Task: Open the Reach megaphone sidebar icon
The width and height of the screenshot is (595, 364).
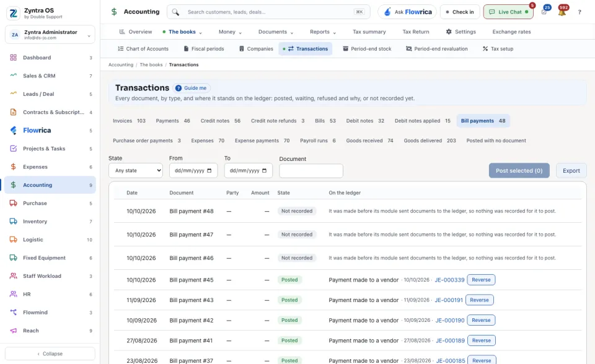Action: click(x=13, y=331)
